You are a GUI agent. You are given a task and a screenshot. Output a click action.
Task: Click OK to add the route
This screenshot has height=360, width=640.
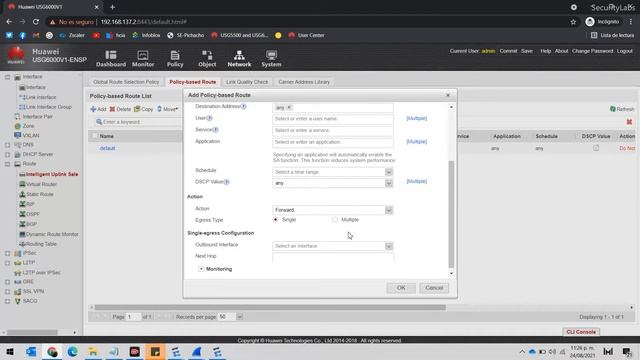click(x=401, y=288)
